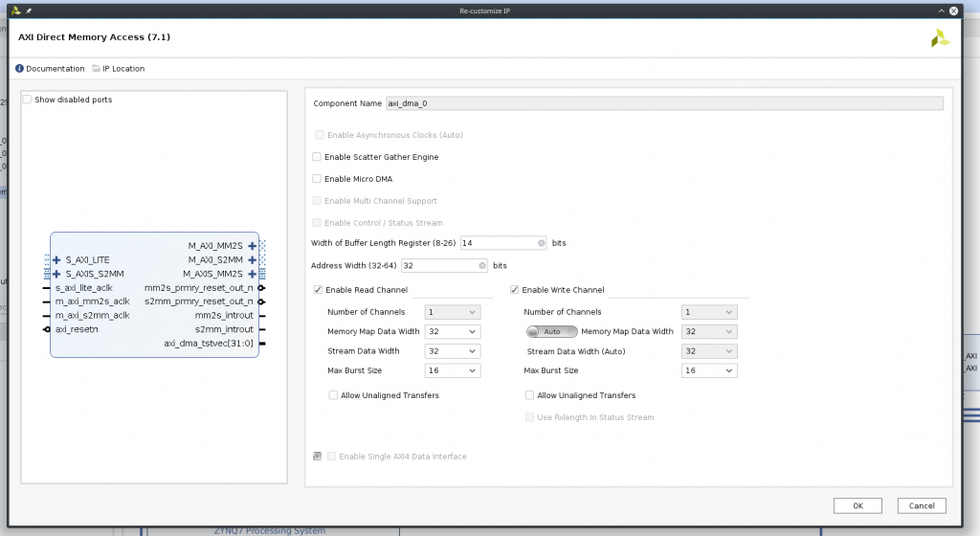Select the m_axi_s2mm_aclk port label
The image size is (980, 536).
92,316
